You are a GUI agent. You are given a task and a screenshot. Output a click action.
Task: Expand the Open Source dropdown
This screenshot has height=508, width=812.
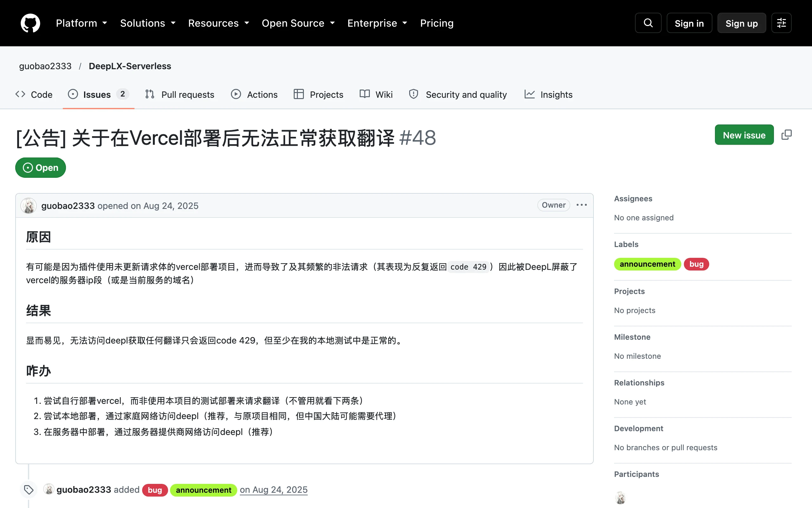[298, 23]
